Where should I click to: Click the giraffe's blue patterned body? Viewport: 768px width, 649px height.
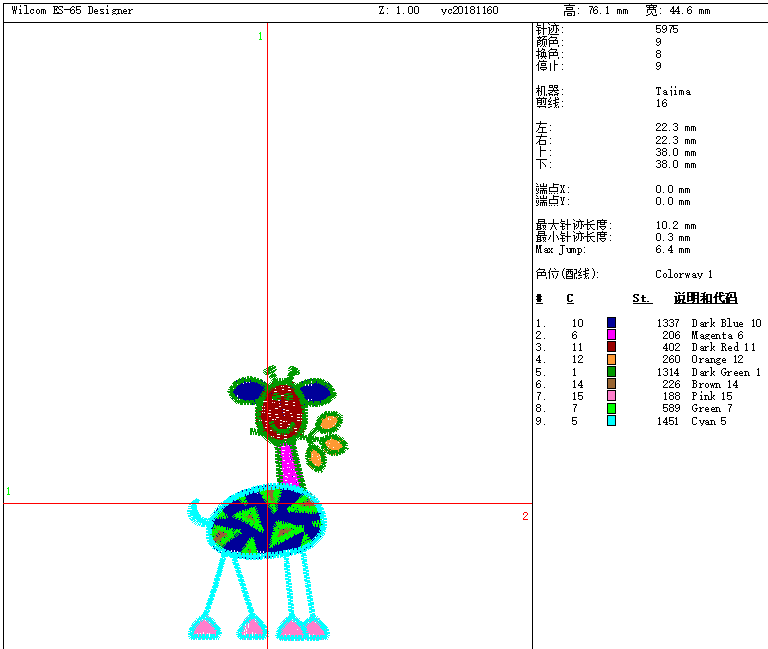click(x=265, y=520)
